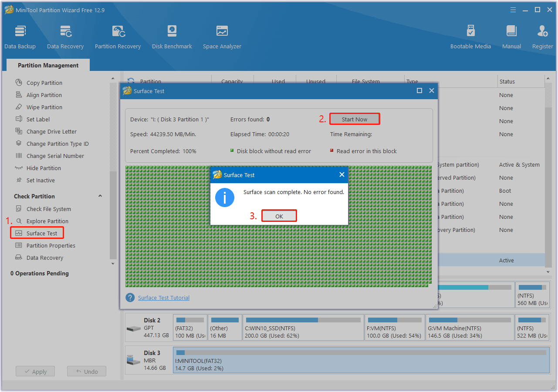
Task: Click the Disk 2 drive icon
Action: click(133, 328)
